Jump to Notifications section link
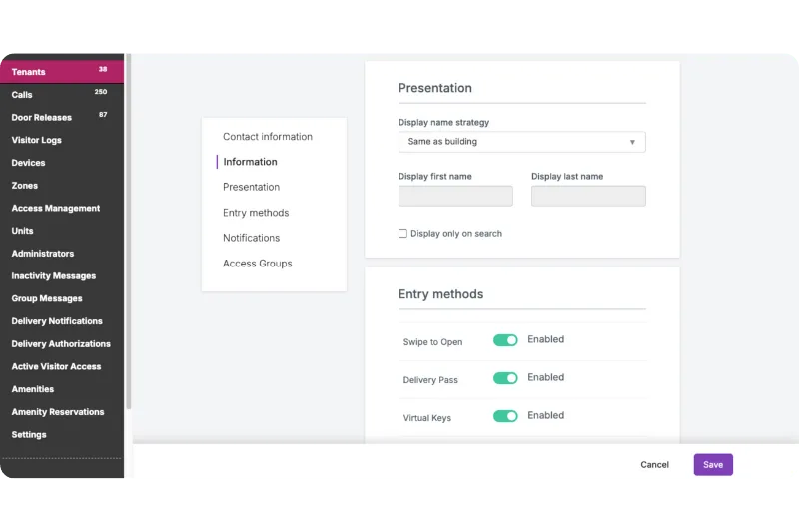799x532 pixels. click(x=252, y=238)
